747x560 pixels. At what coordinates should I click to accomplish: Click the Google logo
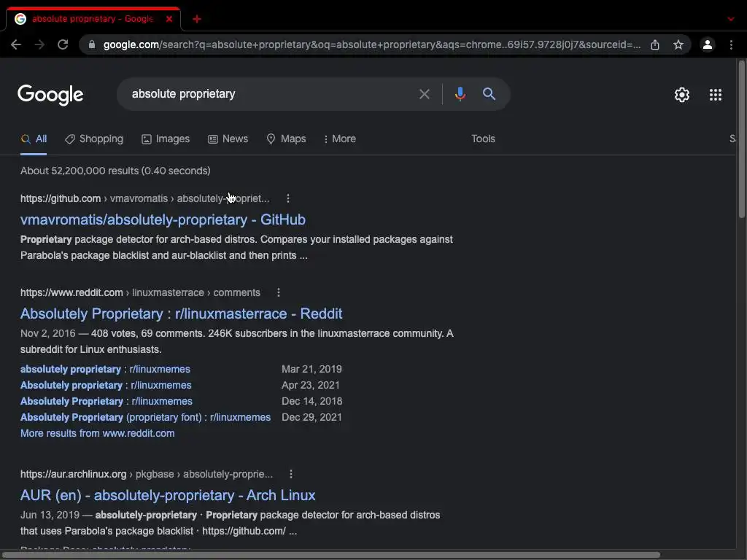50,95
